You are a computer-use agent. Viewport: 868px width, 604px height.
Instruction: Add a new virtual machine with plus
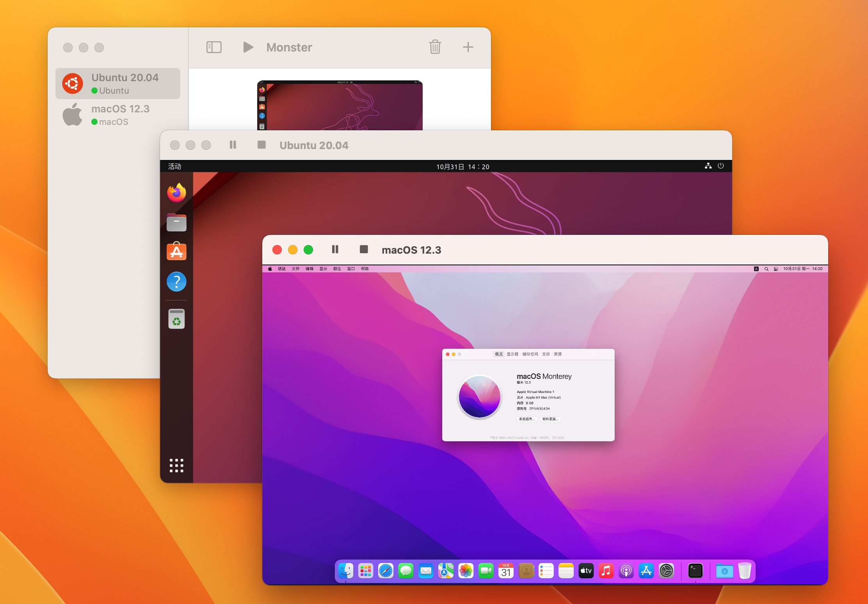pyautogui.click(x=468, y=47)
